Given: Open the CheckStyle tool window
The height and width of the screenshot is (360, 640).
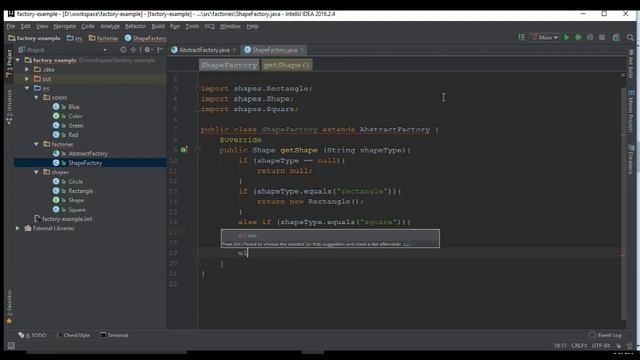Looking at the screenshot, I should click(x=73, y=335).
